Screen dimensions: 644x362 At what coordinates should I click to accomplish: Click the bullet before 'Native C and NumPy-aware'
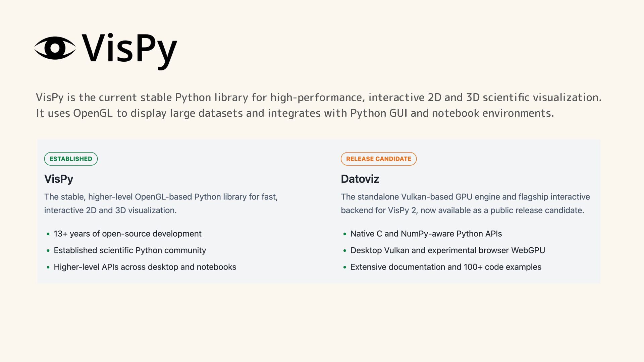click(344, 234)
